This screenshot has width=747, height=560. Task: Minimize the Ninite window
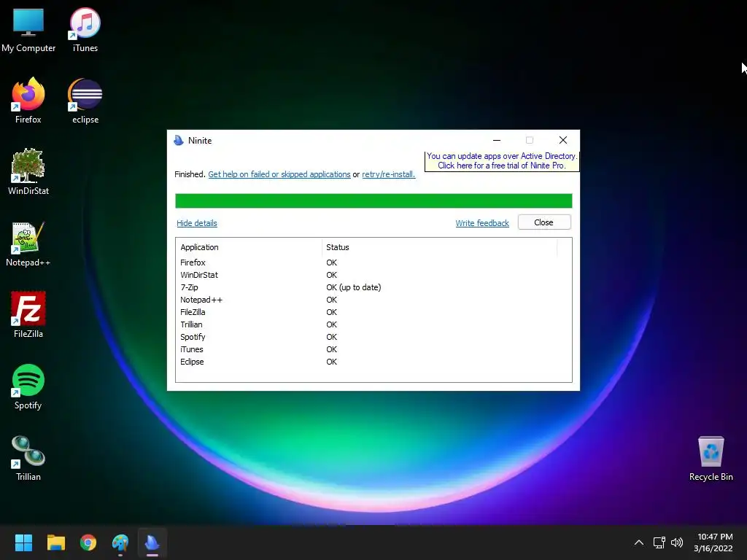pos(496,141)
